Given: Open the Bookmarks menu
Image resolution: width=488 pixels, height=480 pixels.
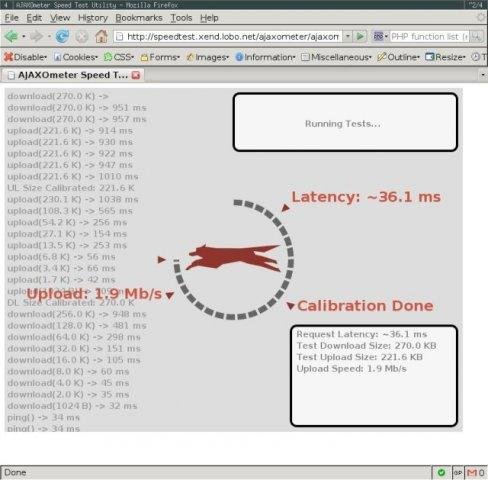Looking at the screenshot, I should coord(139,18).
